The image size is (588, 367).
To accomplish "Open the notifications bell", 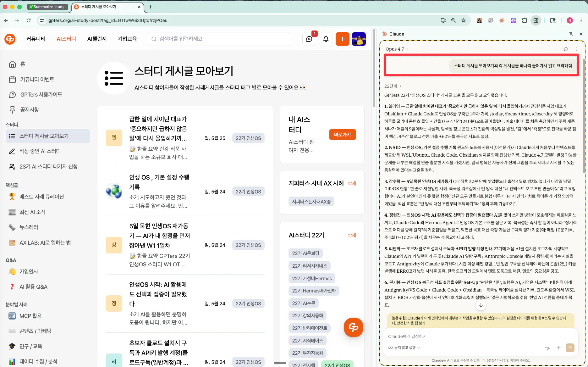I will pos(326,39).
